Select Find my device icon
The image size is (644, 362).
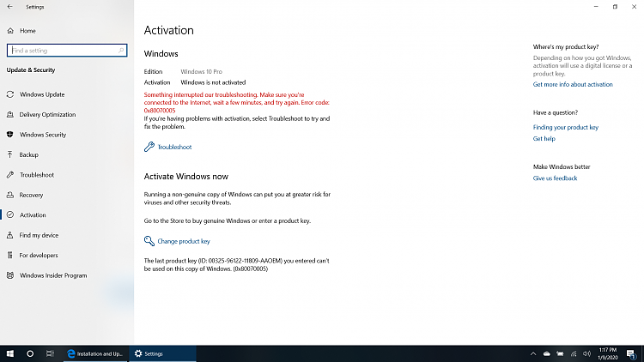click(10, 235)
